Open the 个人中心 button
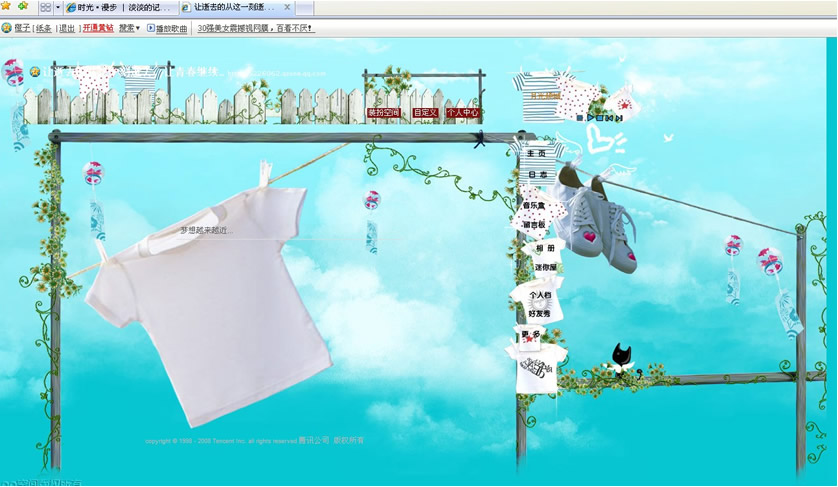Screen dimensions: 838x487 pyautogui.click(x=462, y=113)
